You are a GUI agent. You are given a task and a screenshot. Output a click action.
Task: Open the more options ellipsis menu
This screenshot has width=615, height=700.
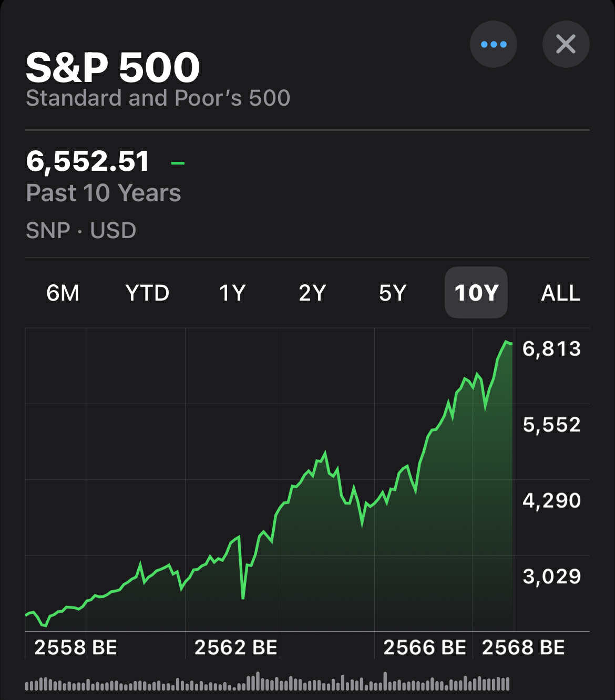493,44
